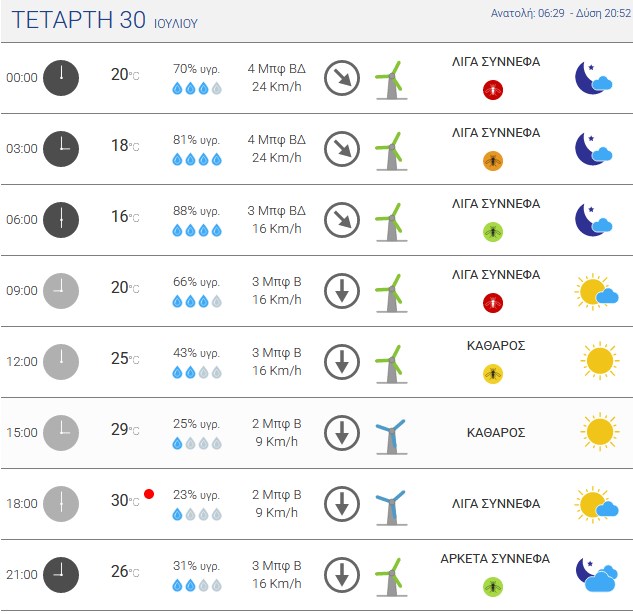Click the sun with cloud icon at 18:00

point(596,504)
